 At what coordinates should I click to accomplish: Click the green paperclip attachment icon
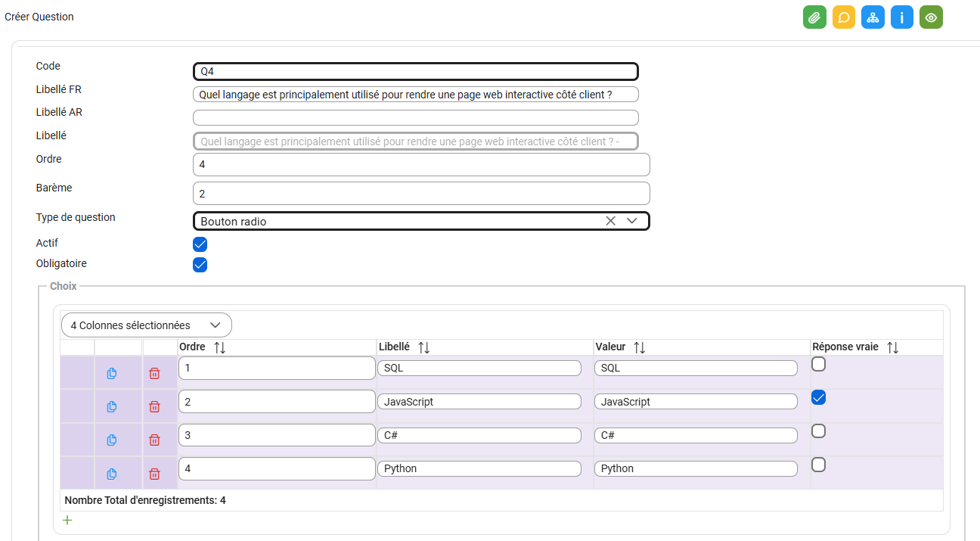814,17
